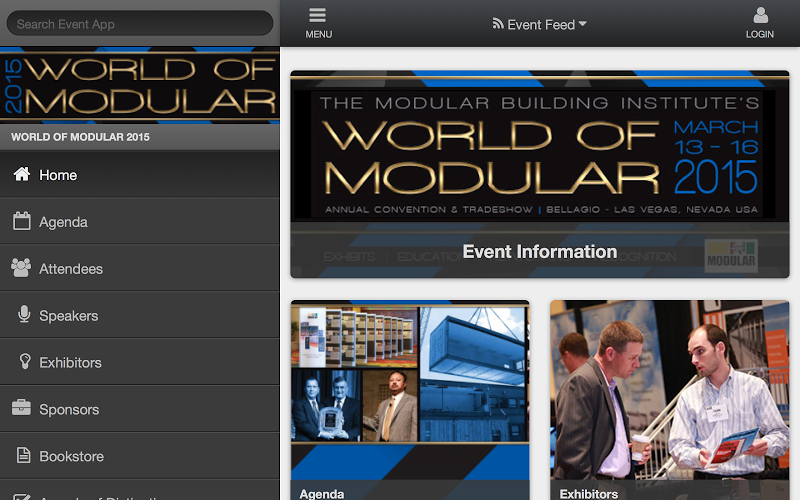Viewport: 800px width, 500px height.
Task: Open the hamburger MENU icon
Action: tap(317, 15)
